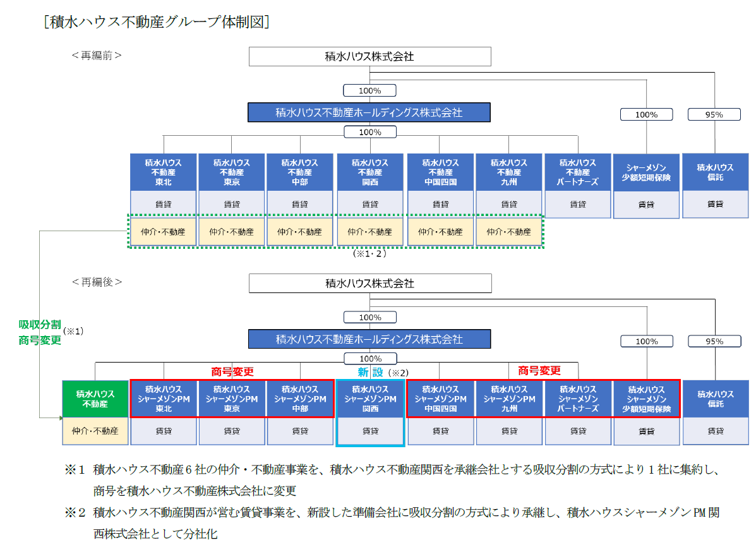Click the title 積水ハウス不動産グループ体制図

(x=156, y=21)
